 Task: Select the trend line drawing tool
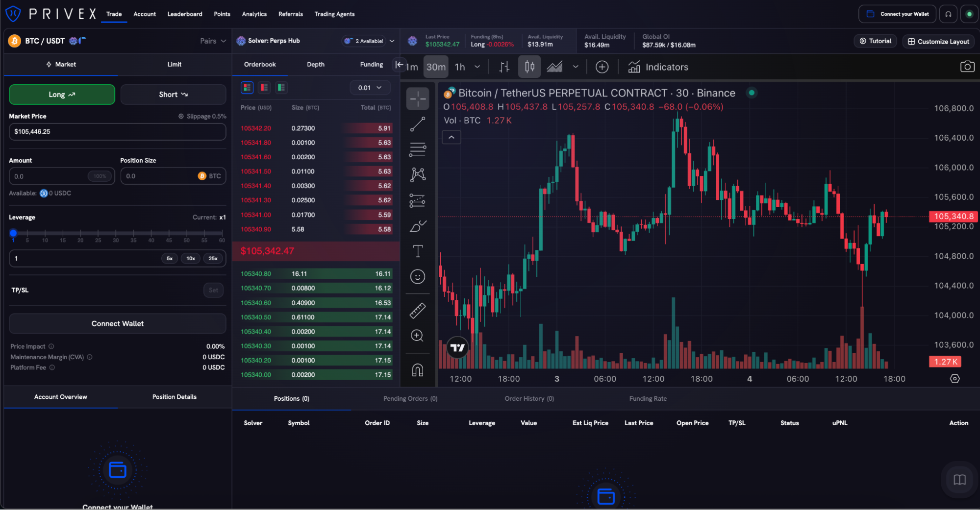pos(417,123)
